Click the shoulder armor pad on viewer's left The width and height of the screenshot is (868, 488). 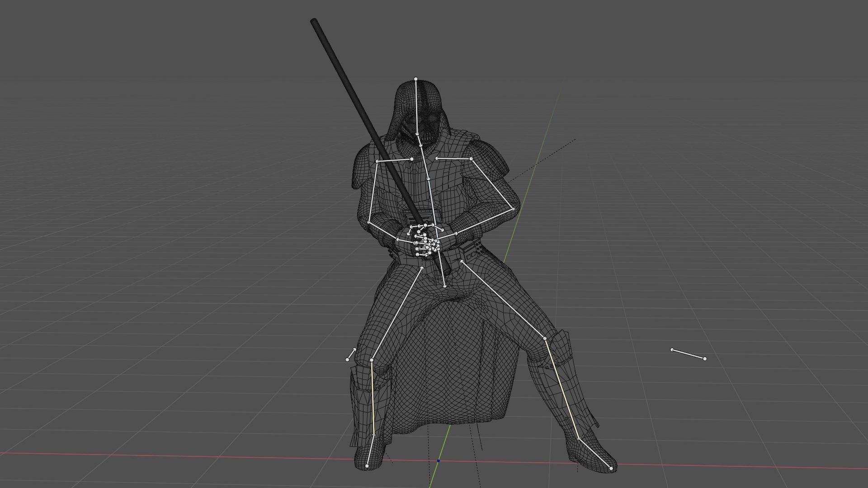[362, 167]
